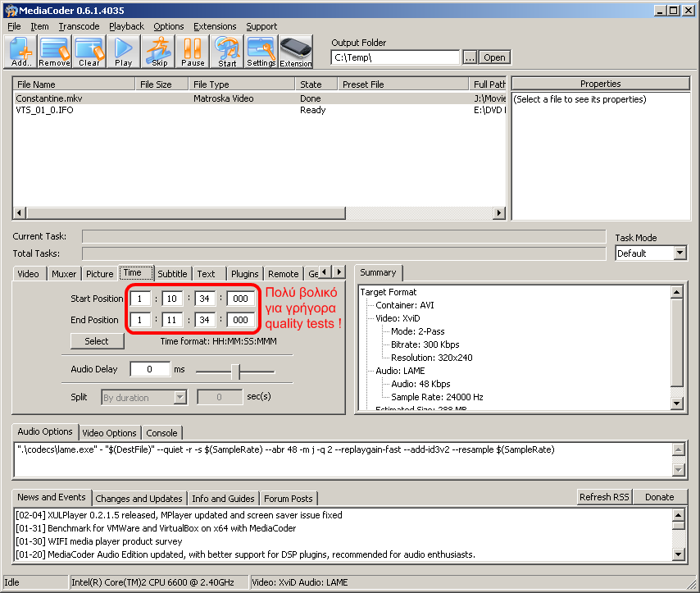
Task: Switch to the Remote tab
Action: (x=284, y=274)
